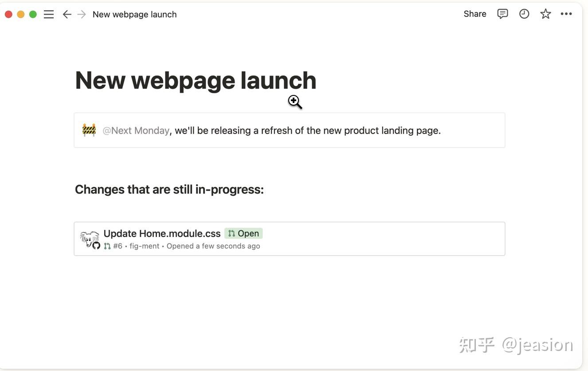The image size is (588, 371).
Task: Go back with the left arrow
Action: pyautogui.click(x=67, y=15)
